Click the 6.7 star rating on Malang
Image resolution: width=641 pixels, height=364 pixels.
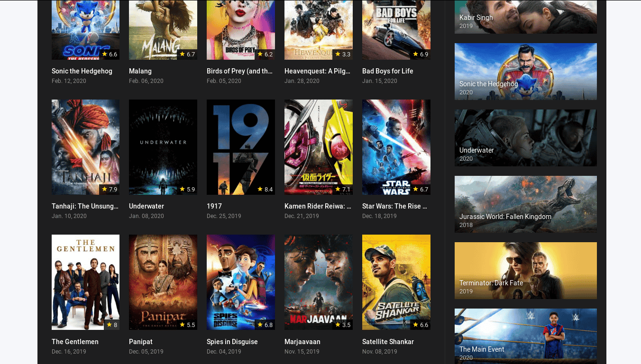(x=187, y=54)
